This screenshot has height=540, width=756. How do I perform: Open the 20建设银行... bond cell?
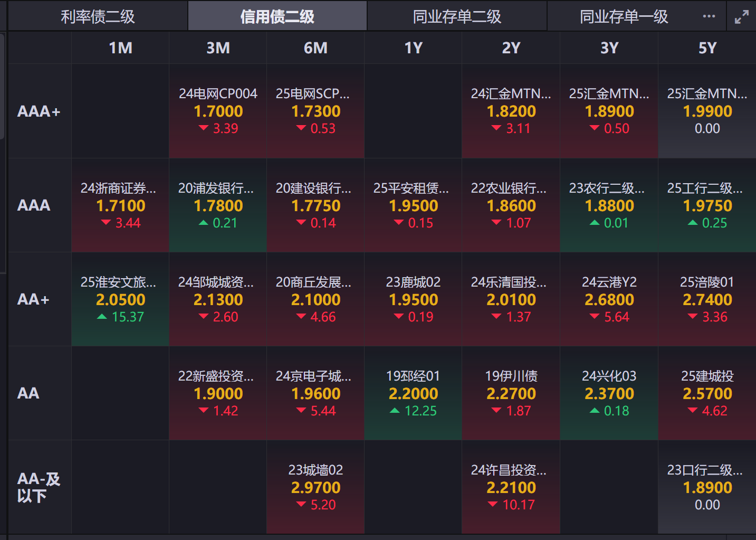(x=315, y=205)
